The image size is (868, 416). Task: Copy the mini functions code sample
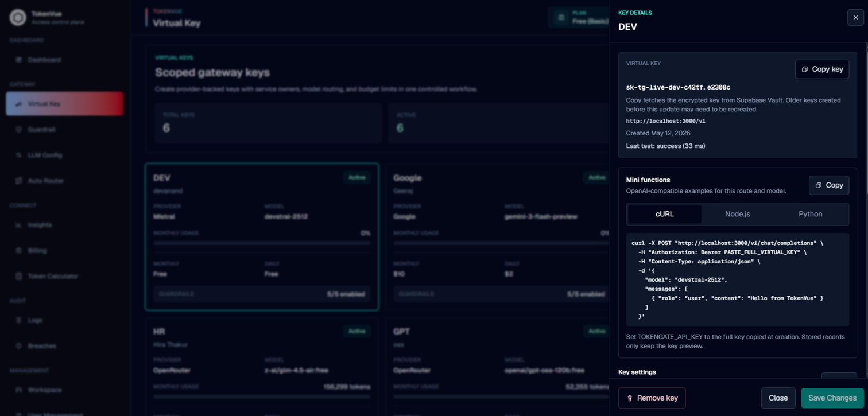829,185
